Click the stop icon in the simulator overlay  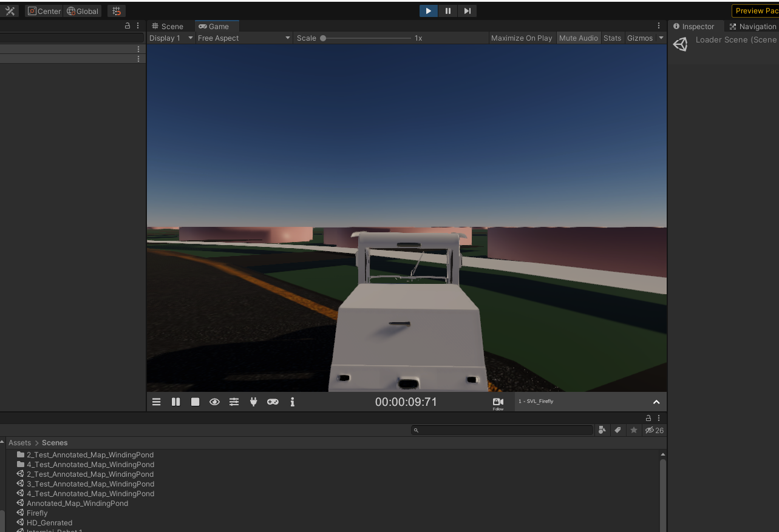pos(195,402)
